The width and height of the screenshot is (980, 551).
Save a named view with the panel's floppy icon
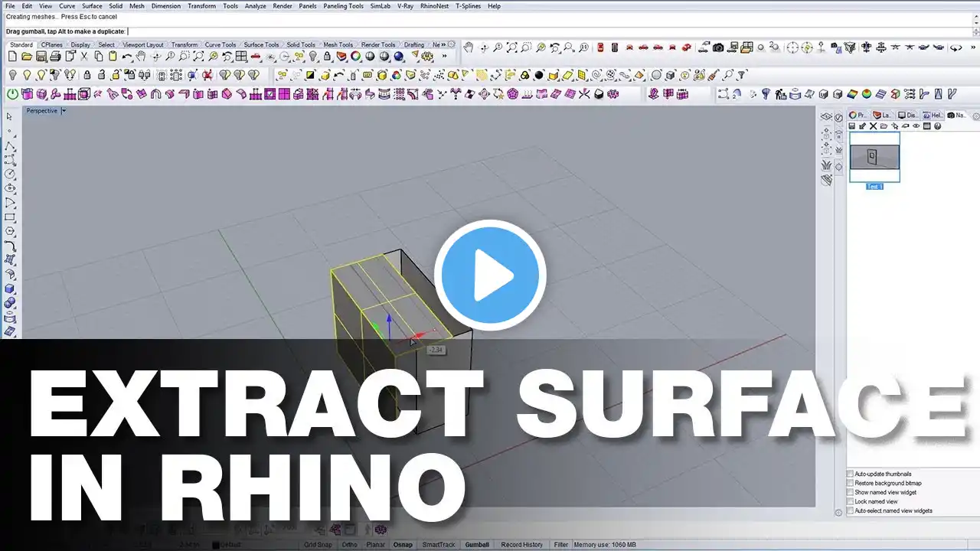pos(852,126)
